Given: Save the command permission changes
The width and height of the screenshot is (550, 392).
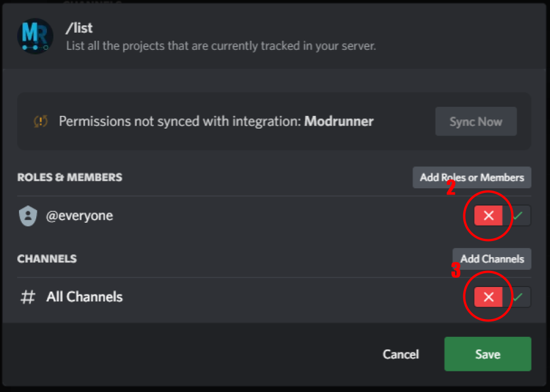Looking at the screenshot, I should (487, 354).
